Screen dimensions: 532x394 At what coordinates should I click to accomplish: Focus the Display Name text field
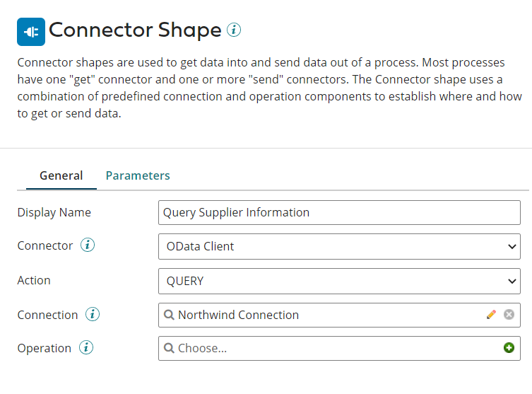coord(339,212)
